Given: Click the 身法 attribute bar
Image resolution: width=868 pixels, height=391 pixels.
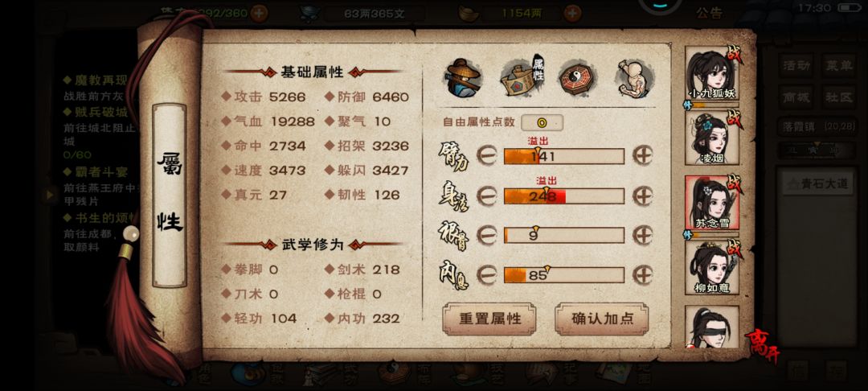Looking at the screenshot, I should coord(564,196).
